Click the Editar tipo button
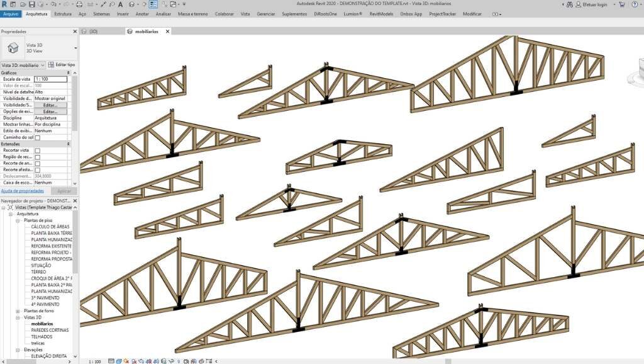Screen dimensions: 644x364 62,65
